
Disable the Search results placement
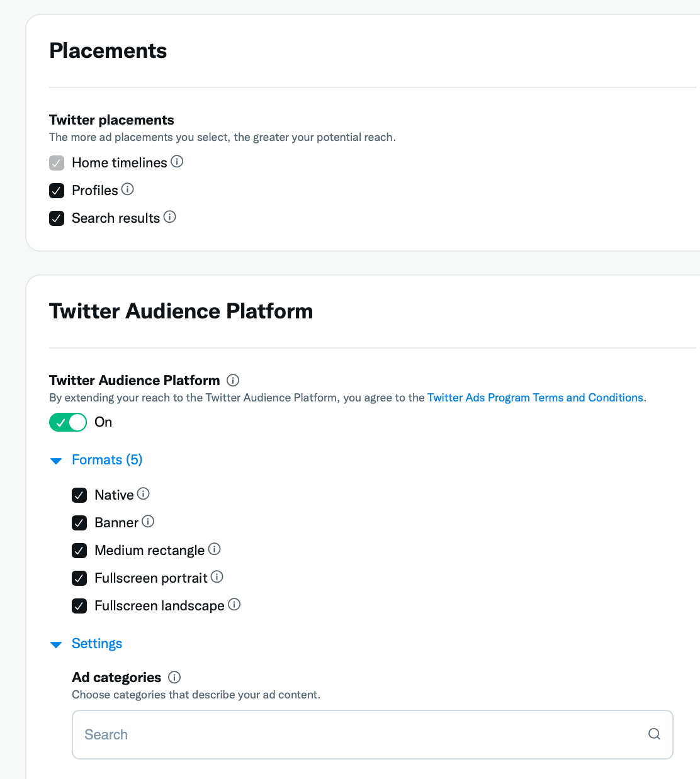[x=57, y=218]
